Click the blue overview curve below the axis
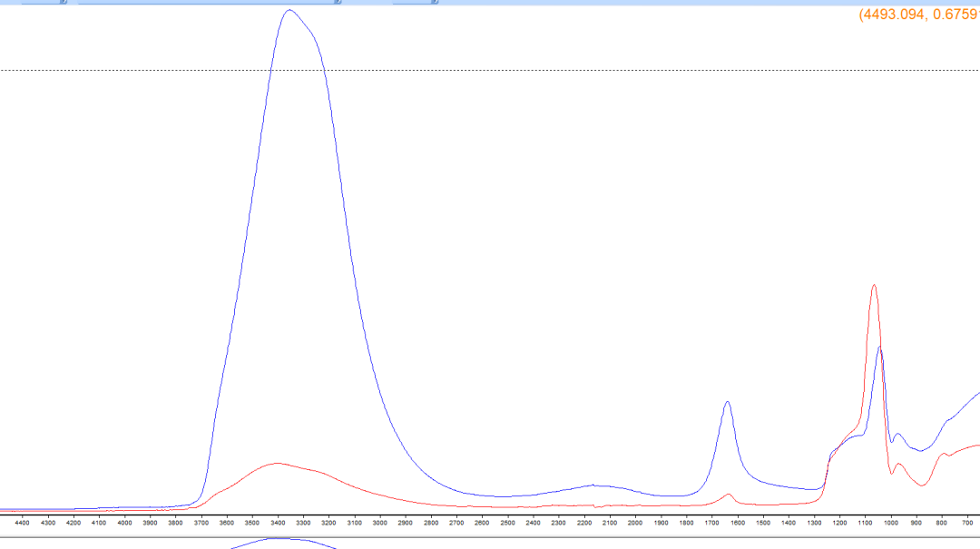 tap(281, 539)
